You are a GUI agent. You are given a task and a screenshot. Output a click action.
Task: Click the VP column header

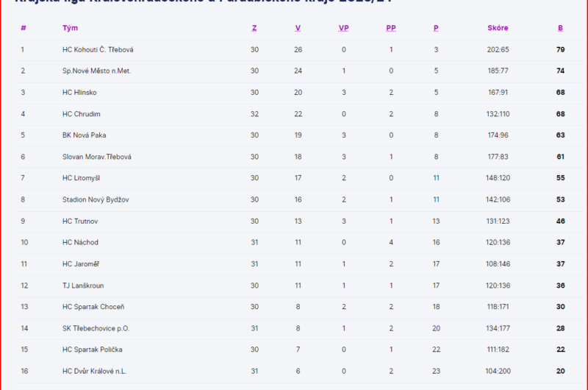[x=343, y=28]
